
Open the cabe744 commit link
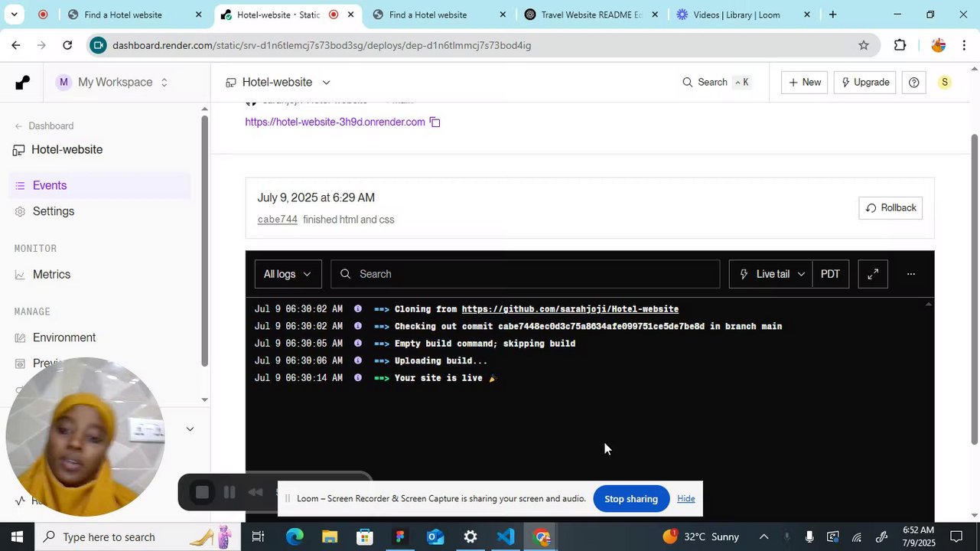[x=277, y=220]
